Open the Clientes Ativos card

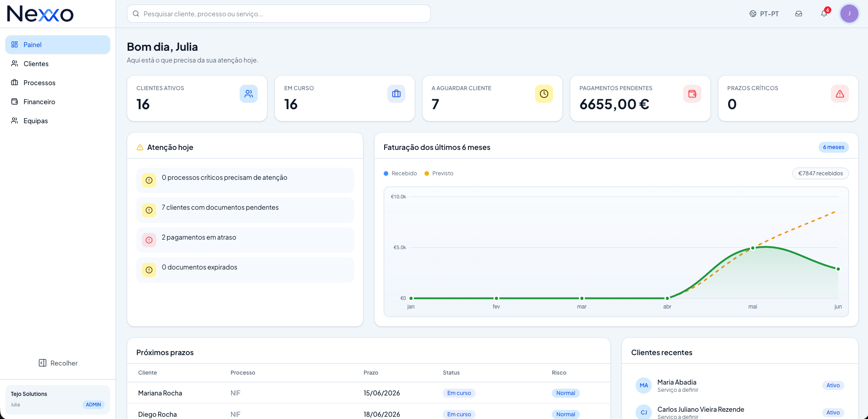coord(197,98)
